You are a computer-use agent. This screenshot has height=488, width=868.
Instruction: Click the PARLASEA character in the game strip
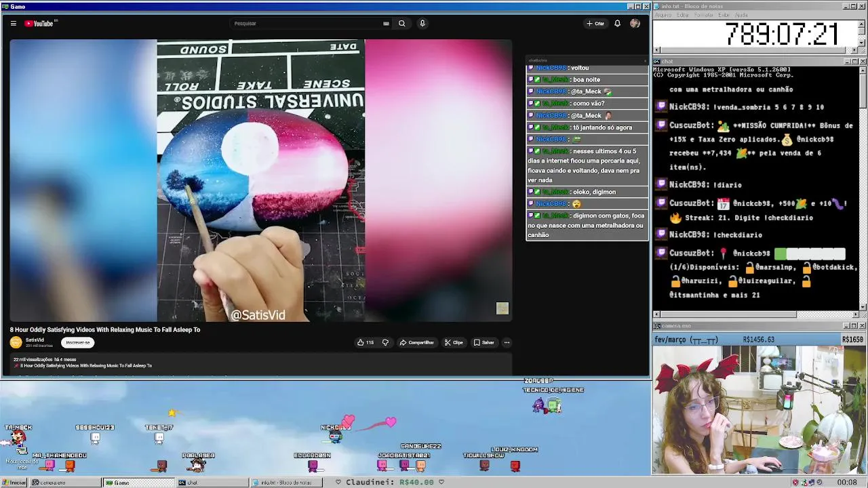pos(197,465)
